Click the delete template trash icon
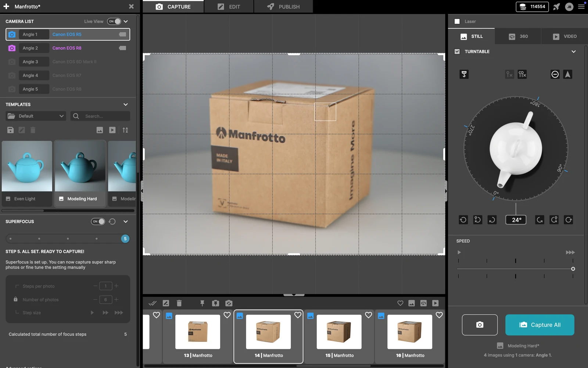588x368 pixels. (x=33, y=130)
